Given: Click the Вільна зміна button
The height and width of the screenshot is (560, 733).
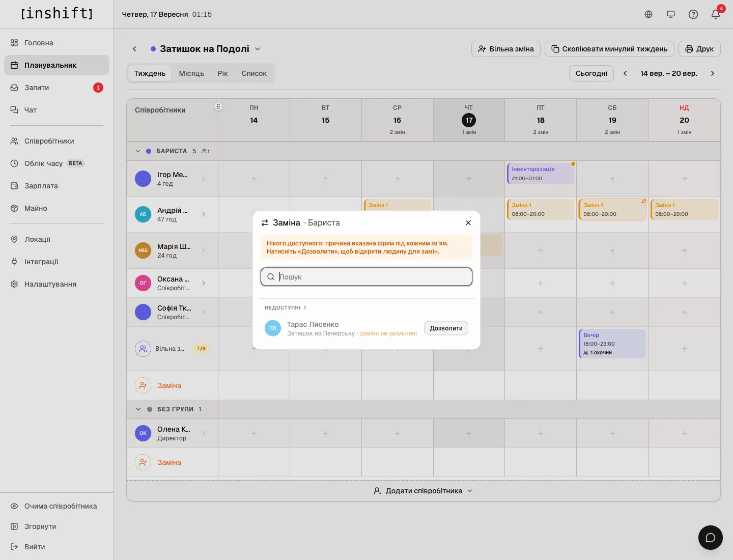Looking at the screenshot, I should (506, 49).
